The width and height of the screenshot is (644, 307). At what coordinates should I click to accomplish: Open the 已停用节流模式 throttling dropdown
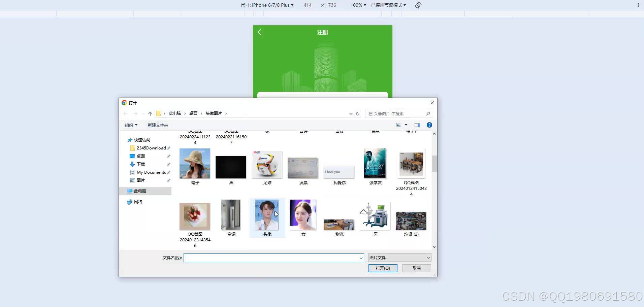pos(388,5)
